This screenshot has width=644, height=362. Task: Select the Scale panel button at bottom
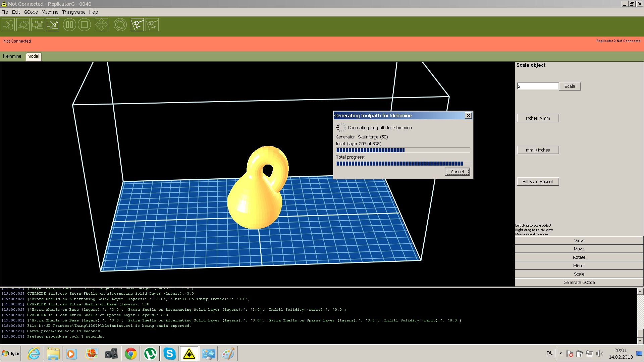pos(579,274)
